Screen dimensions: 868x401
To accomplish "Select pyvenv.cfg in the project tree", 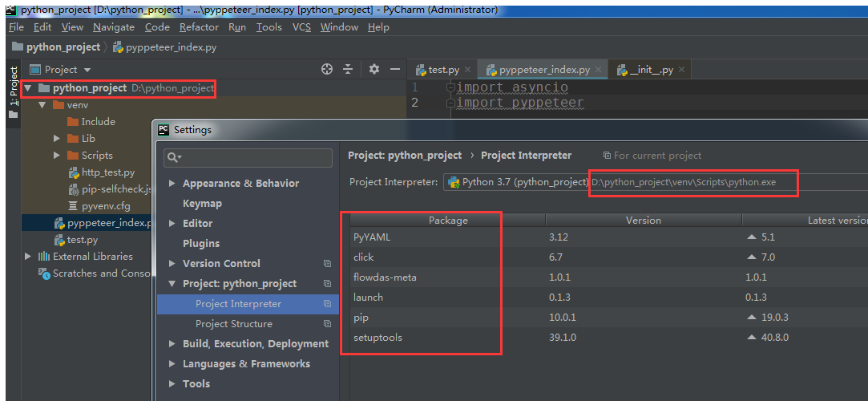I will click(x=106, y=207).
